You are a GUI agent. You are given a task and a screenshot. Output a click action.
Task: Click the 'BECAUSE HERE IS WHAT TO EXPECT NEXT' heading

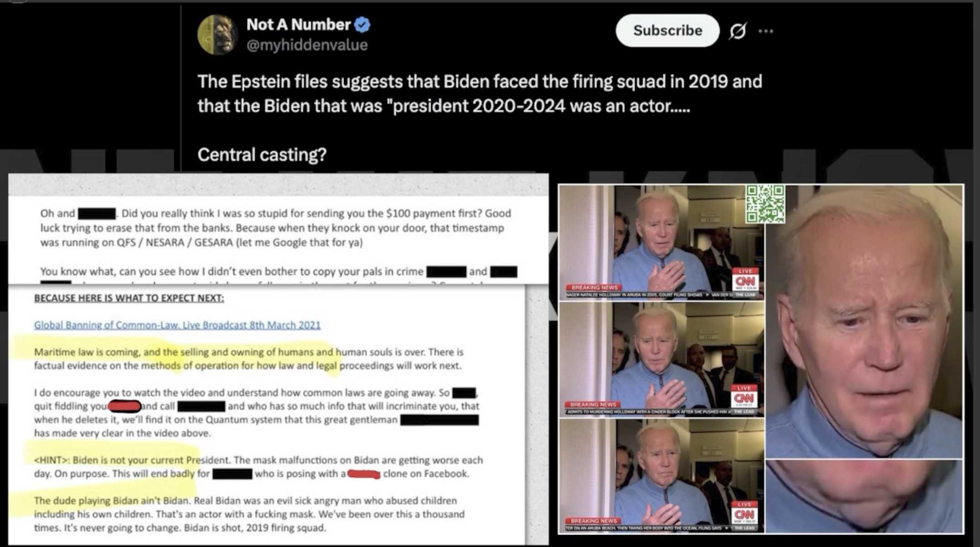[129, 298]
